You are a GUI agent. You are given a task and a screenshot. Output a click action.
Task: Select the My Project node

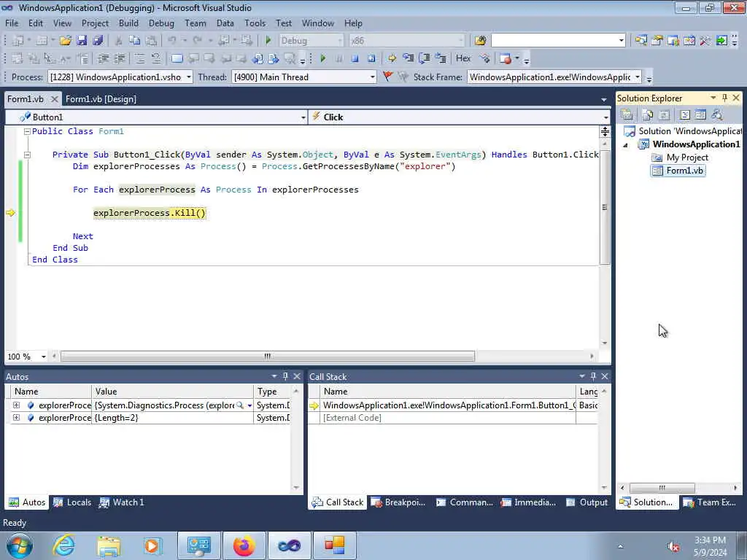pos(687,157)
